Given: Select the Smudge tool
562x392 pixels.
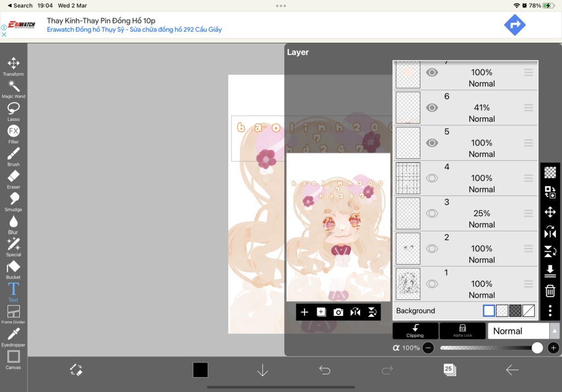Looking at the screenshot, I should [13, 202].
